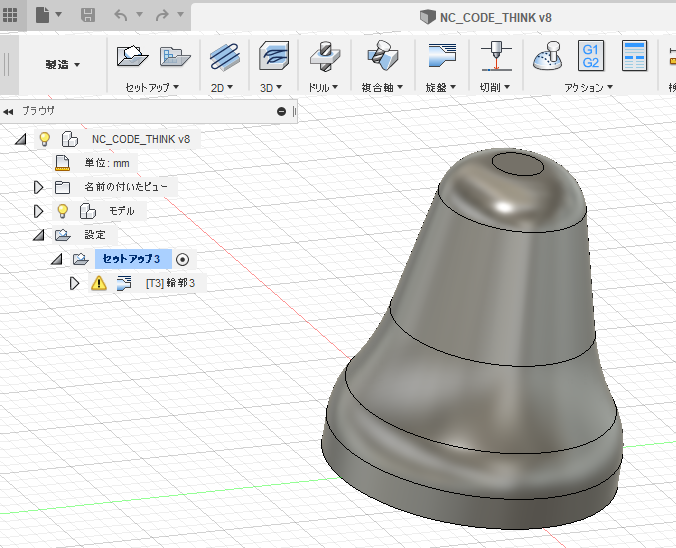Select the セットアップ3 setup

click(x=131, y=259)
